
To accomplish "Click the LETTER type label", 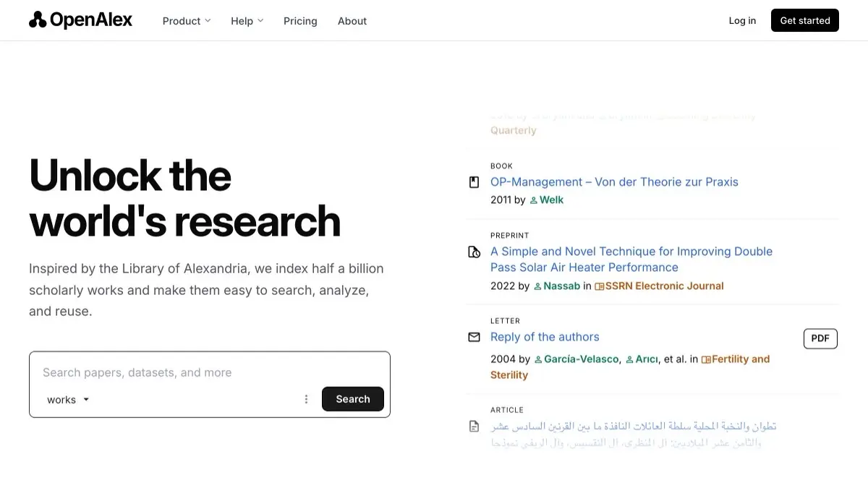I will coord(505,320).
